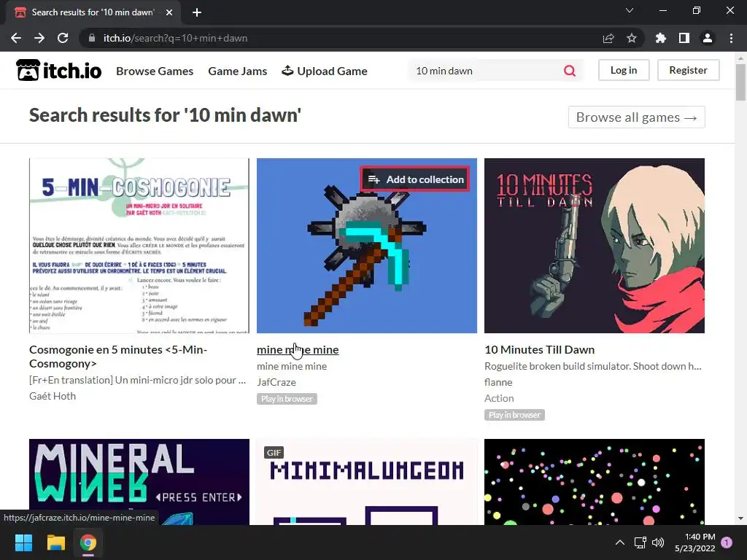Click the Register button
Image resolution: width=747 pixels, height=560 pixels.
(688, 70)
